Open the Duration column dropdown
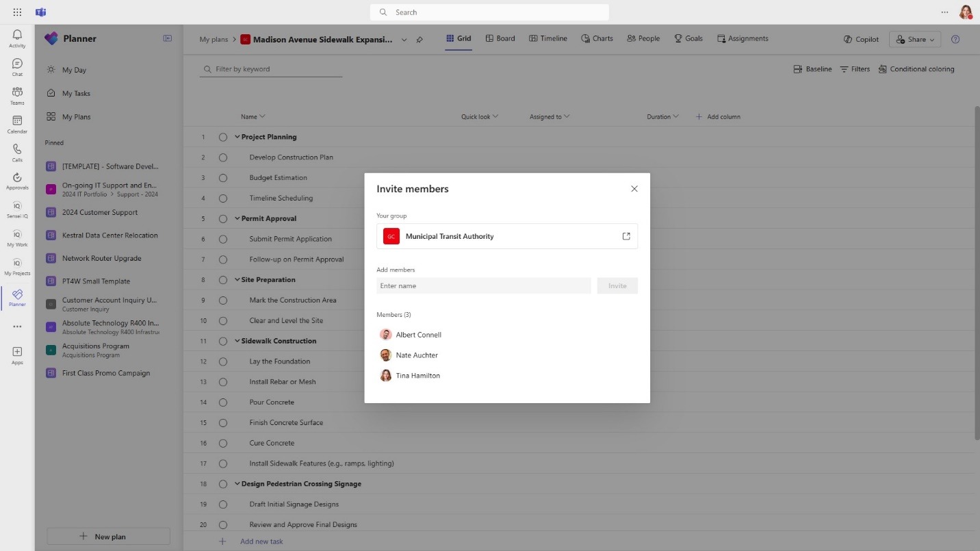This screenshot has width=980, height=551. pyautogui.click(x=675, y=116)
